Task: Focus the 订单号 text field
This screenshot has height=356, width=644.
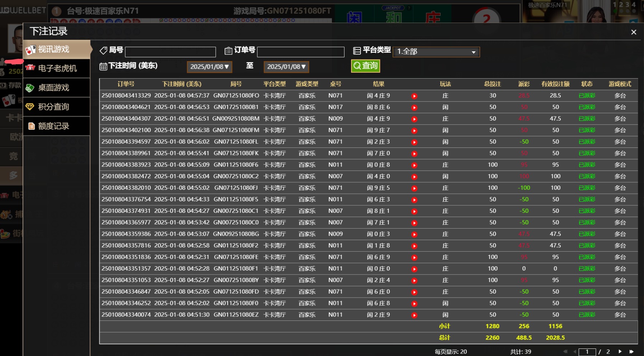Action: pos(301,52)
